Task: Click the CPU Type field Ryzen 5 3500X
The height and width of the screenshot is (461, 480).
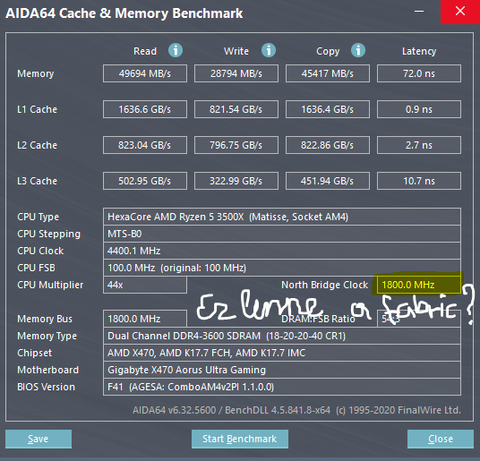Action: click(282, 217)
